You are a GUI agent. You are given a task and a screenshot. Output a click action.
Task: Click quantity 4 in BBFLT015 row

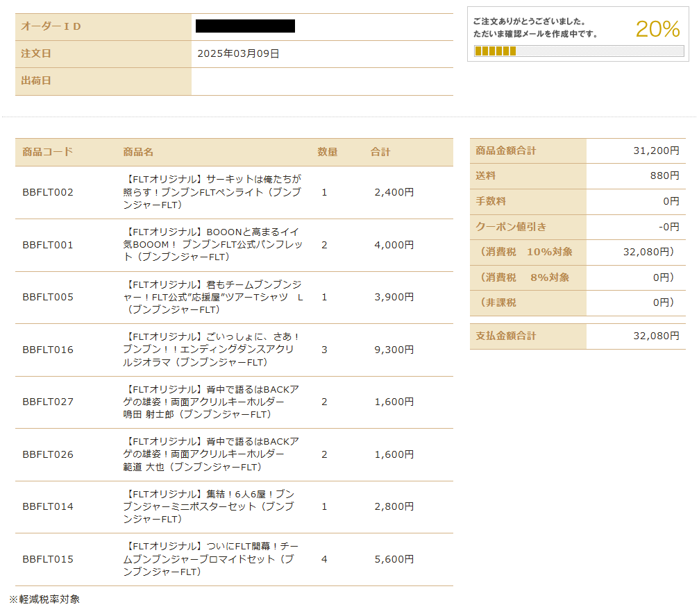coord(324,559)
